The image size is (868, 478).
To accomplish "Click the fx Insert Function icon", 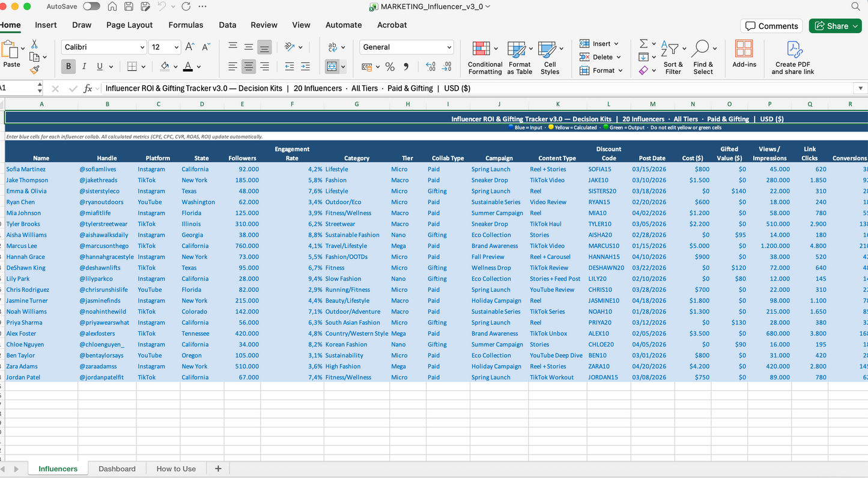I will coord(88,88).
